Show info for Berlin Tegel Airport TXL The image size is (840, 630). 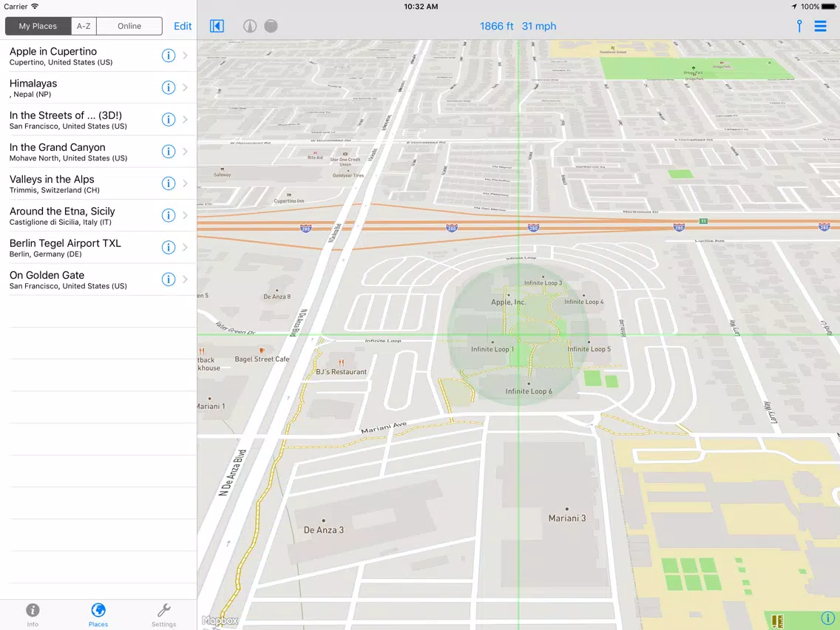click(x=168, y=247)
